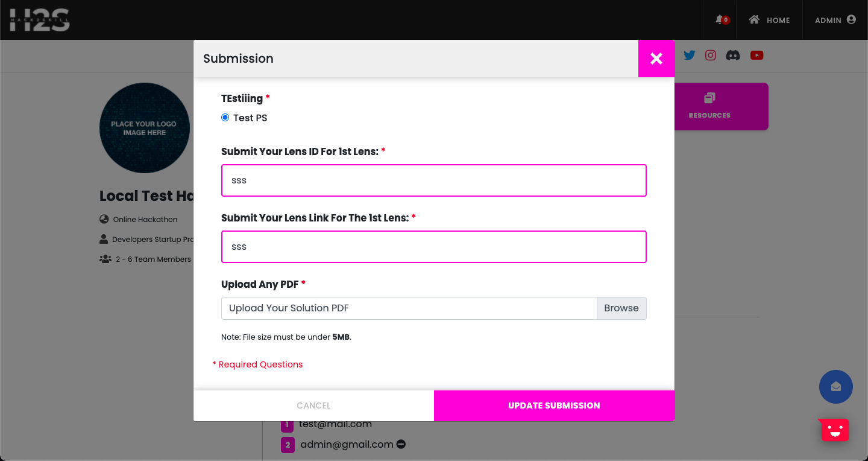Viewport: 868px width, 461px height.
Task: Click the red smiley chatbot icon
Action: [835, 430]
